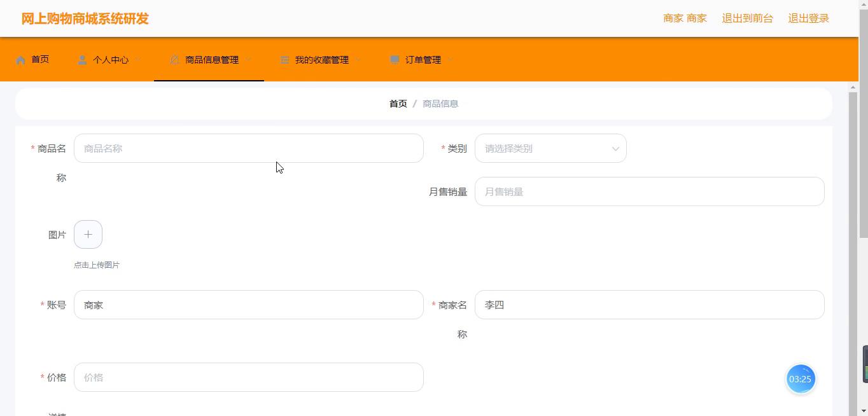Open the 类别 category dropdown

[550, 149]
